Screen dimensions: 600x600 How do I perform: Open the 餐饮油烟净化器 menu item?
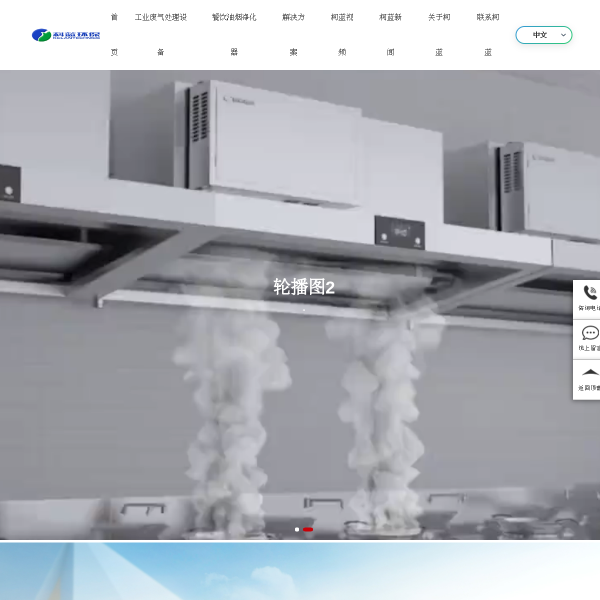[x=234, y=34]
